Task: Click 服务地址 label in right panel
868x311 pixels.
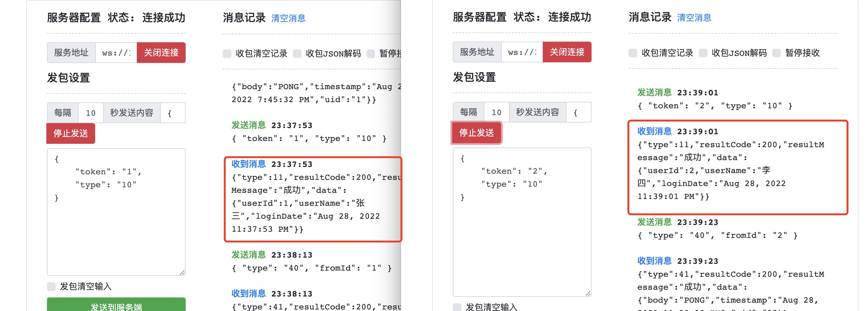Action: 477,52
